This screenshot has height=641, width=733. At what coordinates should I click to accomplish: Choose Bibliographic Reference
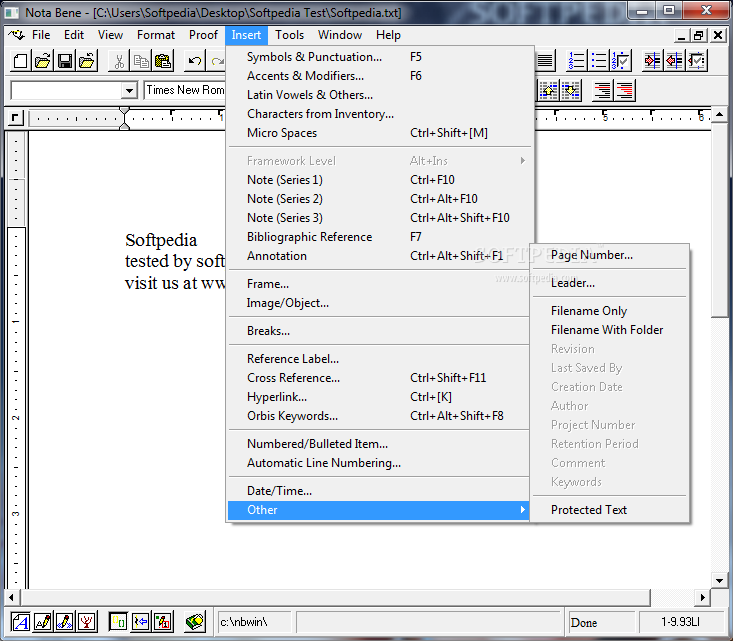(379, 237)
